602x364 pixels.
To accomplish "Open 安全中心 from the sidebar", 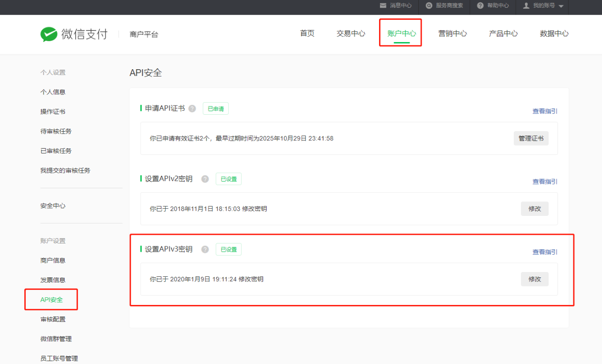I will [53, 206].
